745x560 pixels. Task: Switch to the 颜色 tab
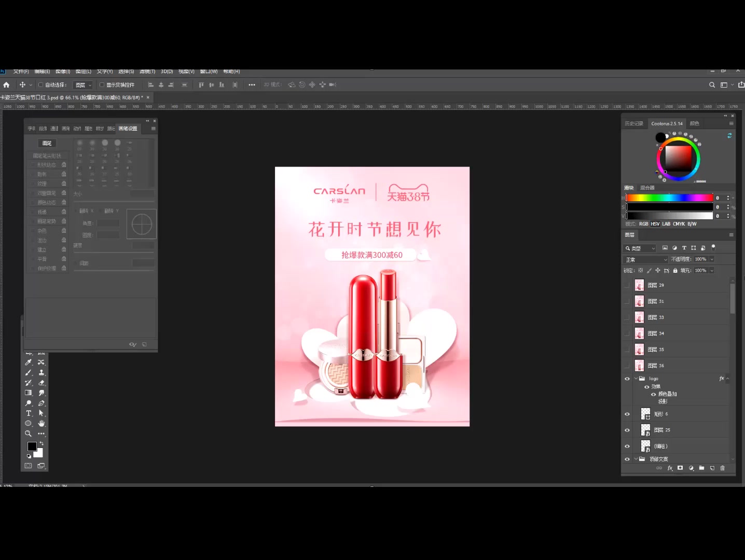point(695,123)
